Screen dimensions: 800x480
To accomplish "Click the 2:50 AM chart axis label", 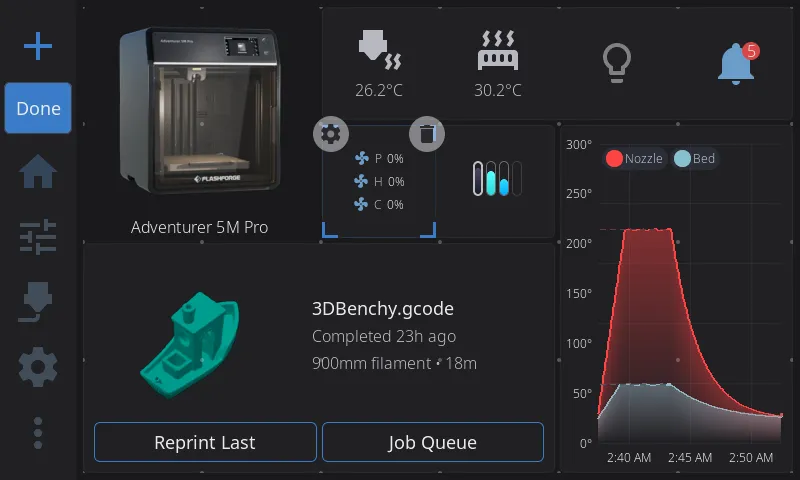I will point(751,458).
